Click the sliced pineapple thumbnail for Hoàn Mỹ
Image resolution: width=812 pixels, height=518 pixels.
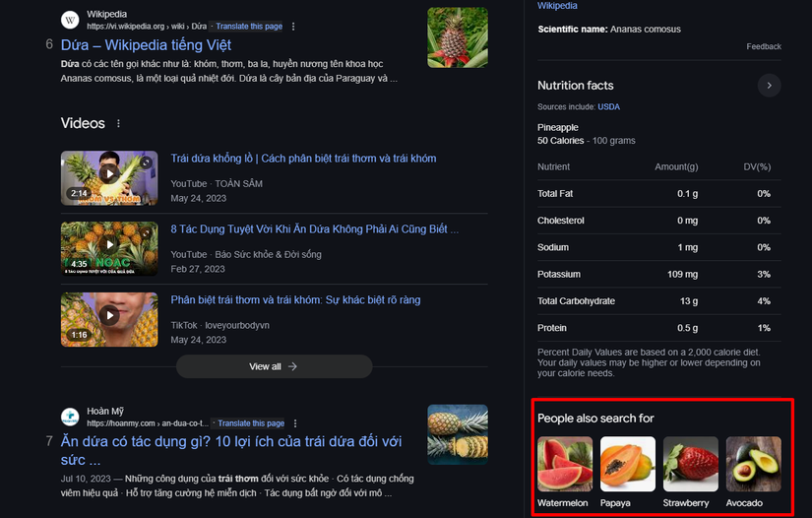tap(458, 434)
